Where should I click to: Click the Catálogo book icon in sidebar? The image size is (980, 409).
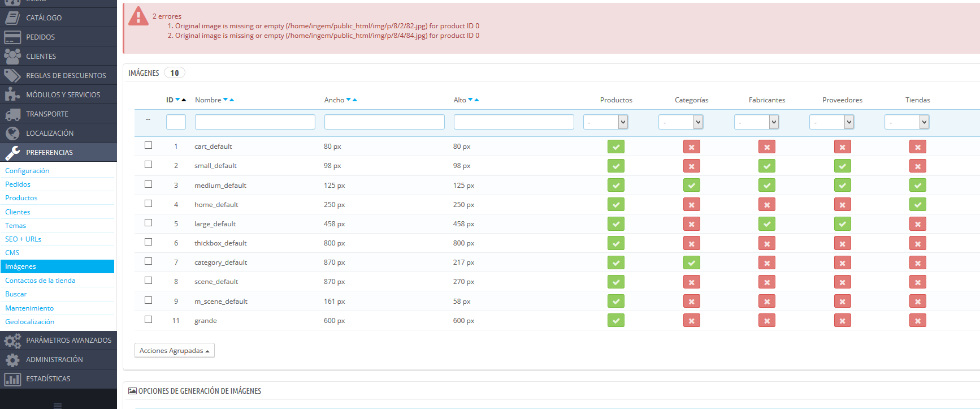pos(12,18)
